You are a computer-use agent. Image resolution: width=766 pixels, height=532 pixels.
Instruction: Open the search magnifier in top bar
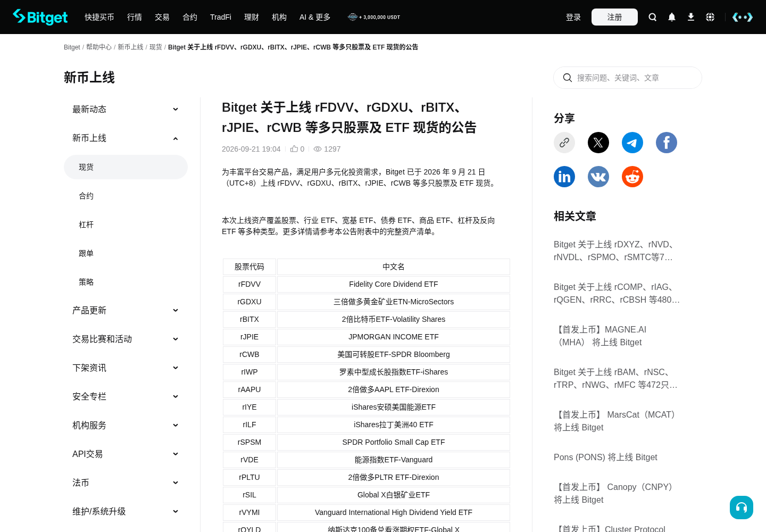click(x=653, y=17)
